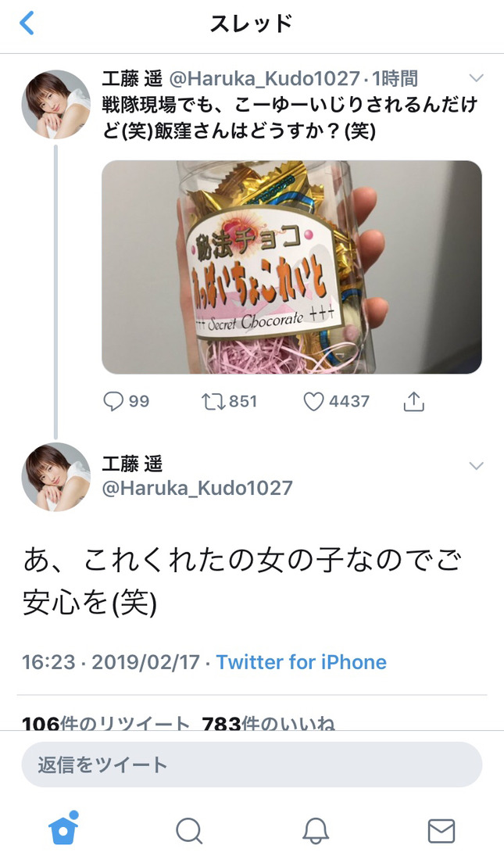Open the second tweet's profile avatar
This screenshot has width=504, height=856.
55,477
